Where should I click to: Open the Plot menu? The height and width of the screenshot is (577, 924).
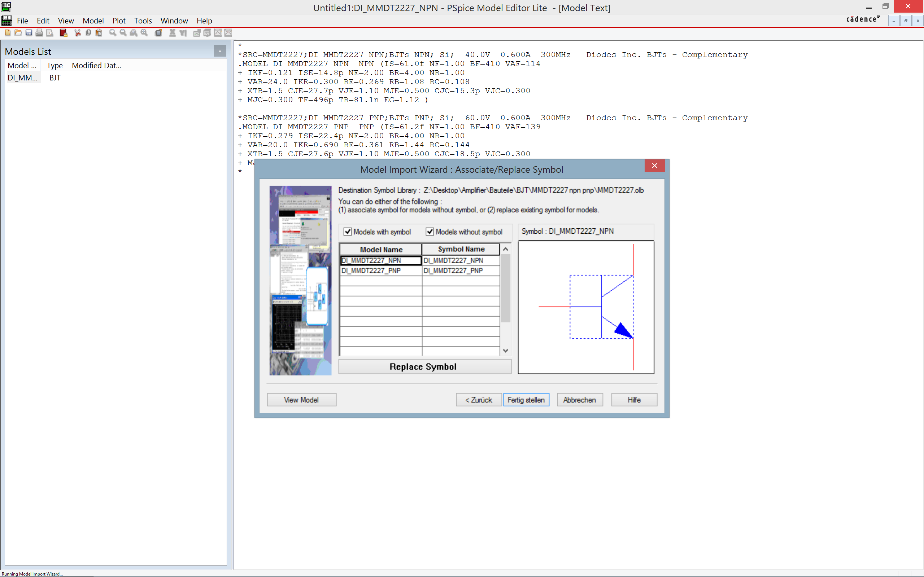(x=119, y=21)
